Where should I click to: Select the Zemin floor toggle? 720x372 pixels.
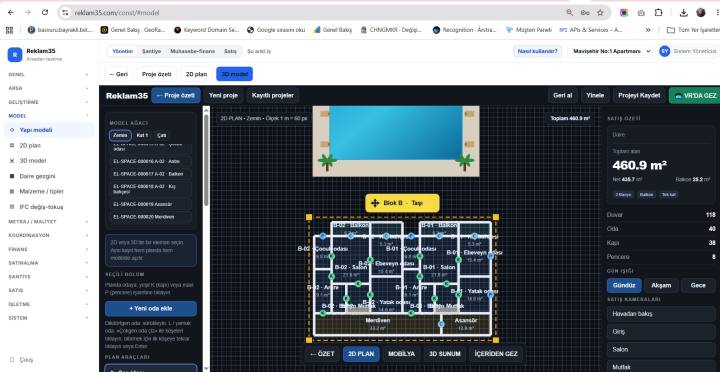click(x=120, y=135)
